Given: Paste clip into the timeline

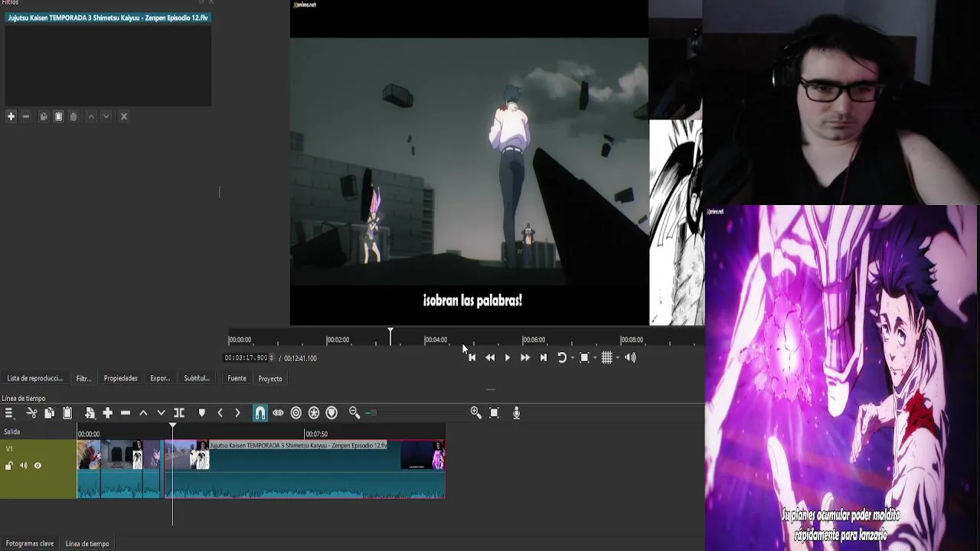Looking at the screenshot, I should pos(67,412).
